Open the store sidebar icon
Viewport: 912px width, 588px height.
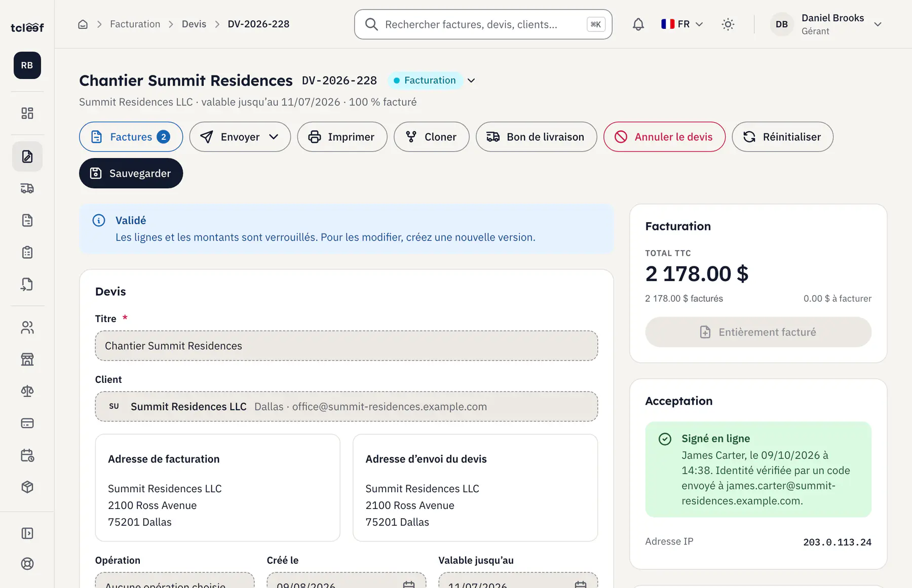[x=27, y=360]
